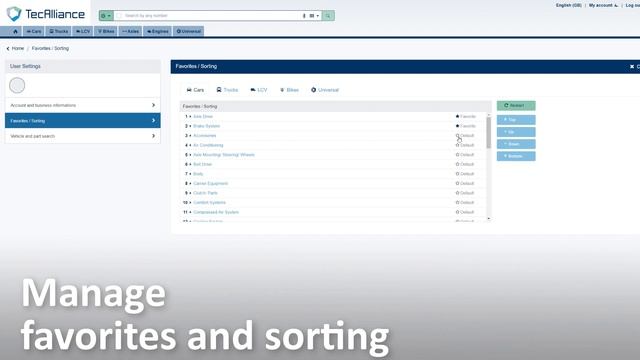Open the Universal menu in top navbar
640x360 pixels.
[188, 31]
